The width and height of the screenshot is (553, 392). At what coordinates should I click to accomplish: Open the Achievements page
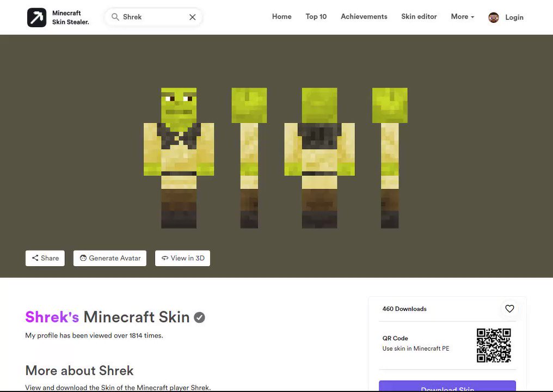(364, 16)
